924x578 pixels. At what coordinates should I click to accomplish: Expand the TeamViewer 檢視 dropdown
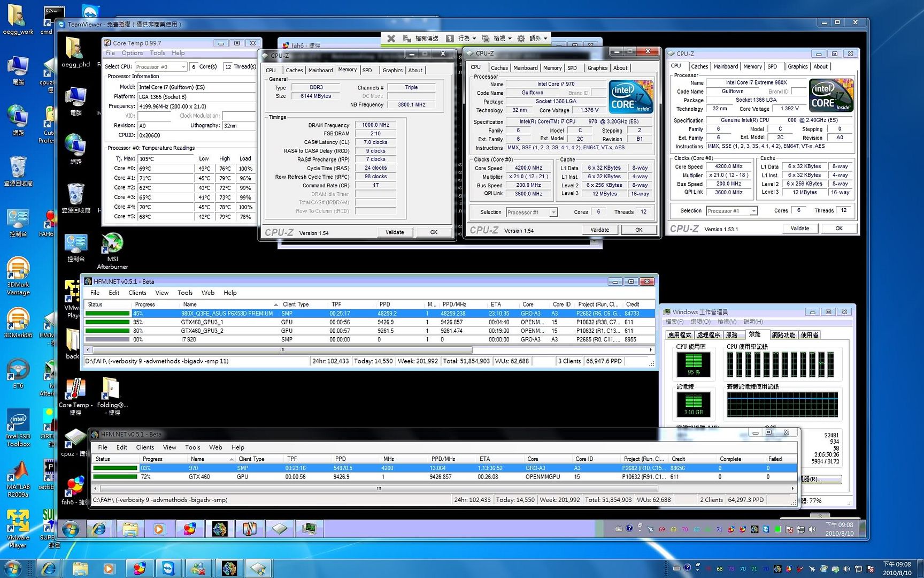point(497,39)
